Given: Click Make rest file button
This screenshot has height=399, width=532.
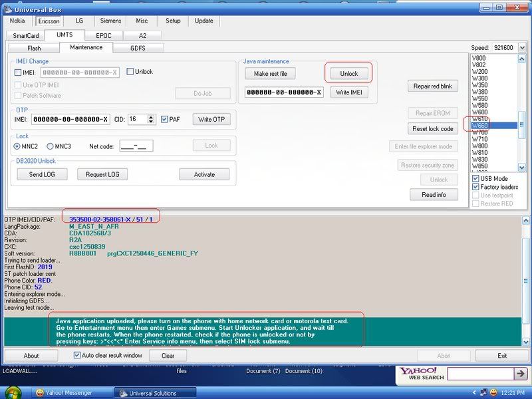Looking at the screenshot, I should pyautogui.click(x=271, y=74).
